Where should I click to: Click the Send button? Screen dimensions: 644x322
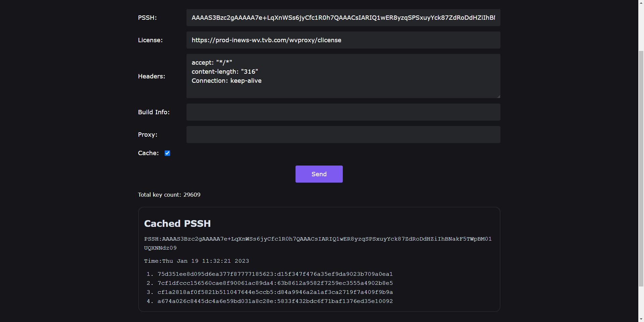pos(319,174)
